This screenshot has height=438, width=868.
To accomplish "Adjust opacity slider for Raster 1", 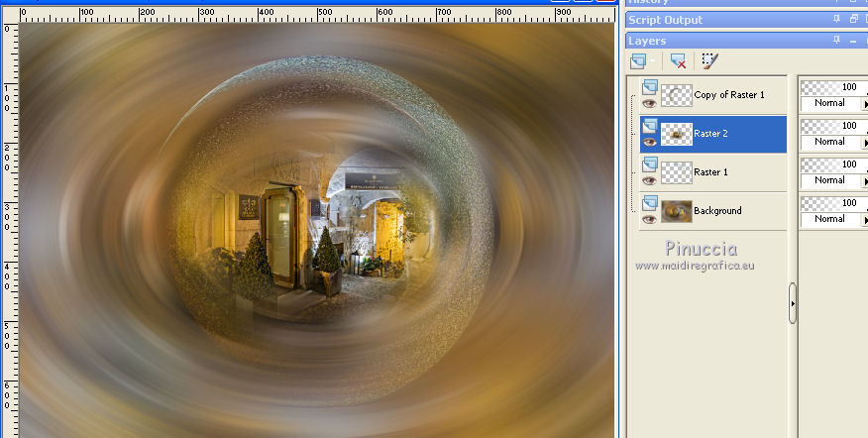I will 834,165.
